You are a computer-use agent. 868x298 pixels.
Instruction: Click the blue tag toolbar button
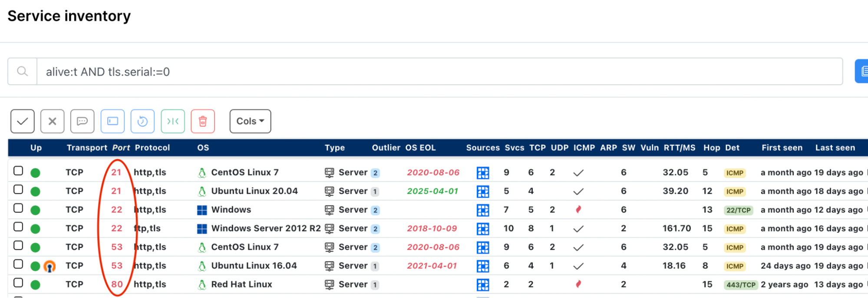113,121
